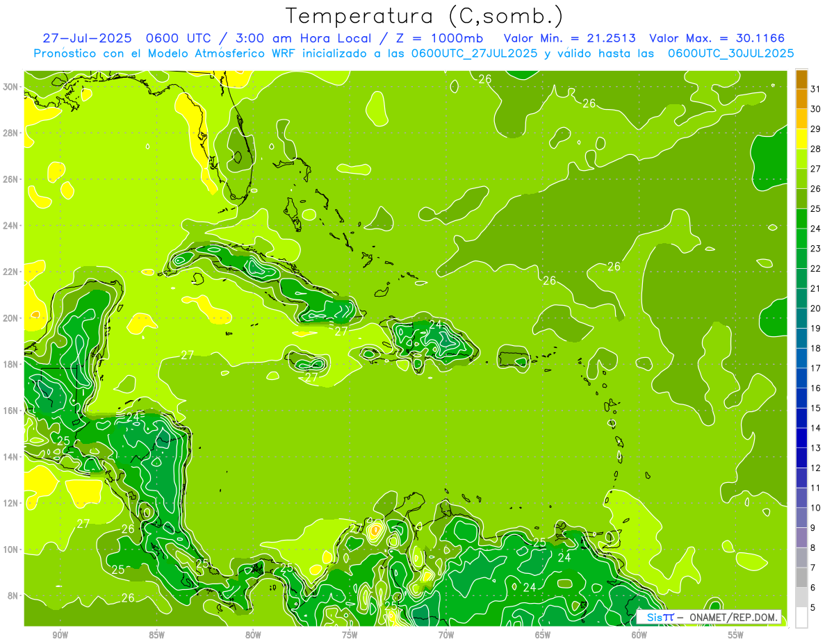
Task: Select the '0600UTC_27JUL2025' initialization timestamp
Action: coord(474,53)
